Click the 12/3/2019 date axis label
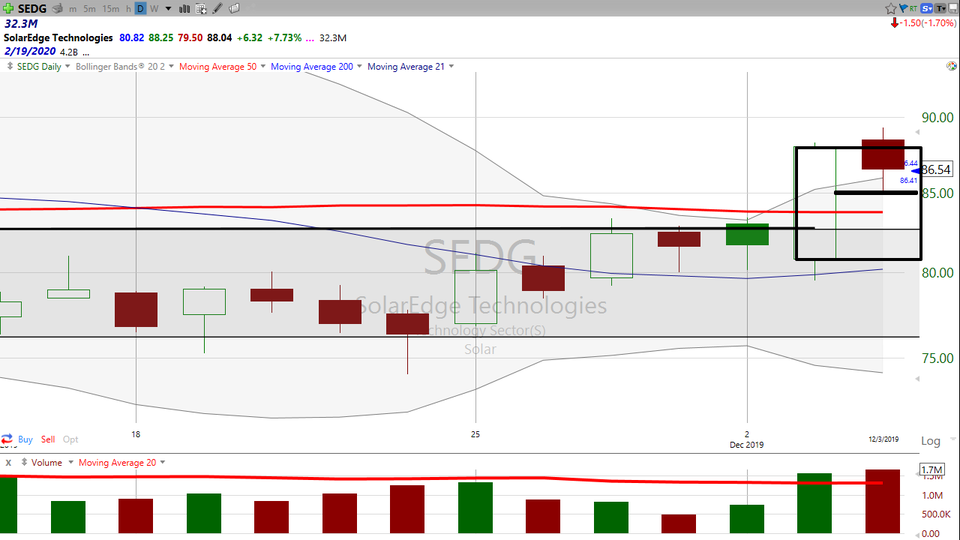 tap(883, 439)
